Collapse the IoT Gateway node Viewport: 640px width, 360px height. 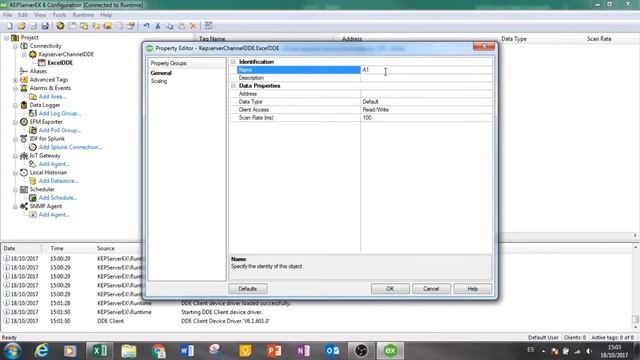coord(16,156)
